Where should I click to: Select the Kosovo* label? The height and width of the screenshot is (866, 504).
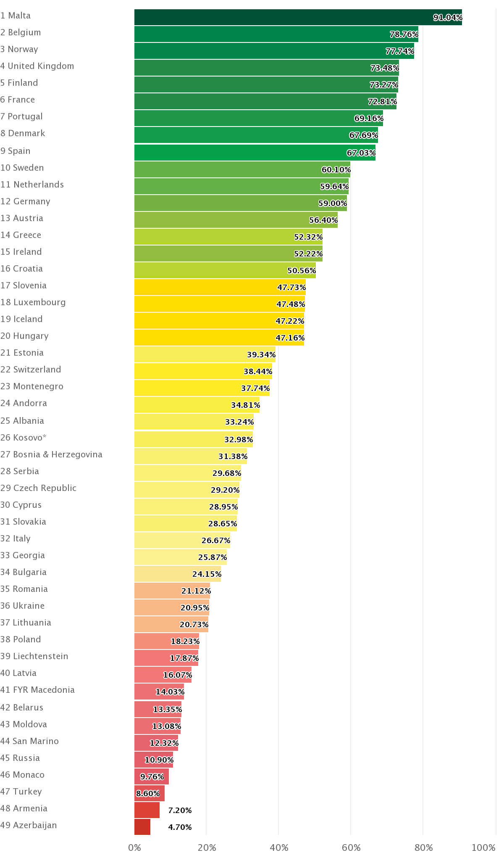click(x=24, y=438)
